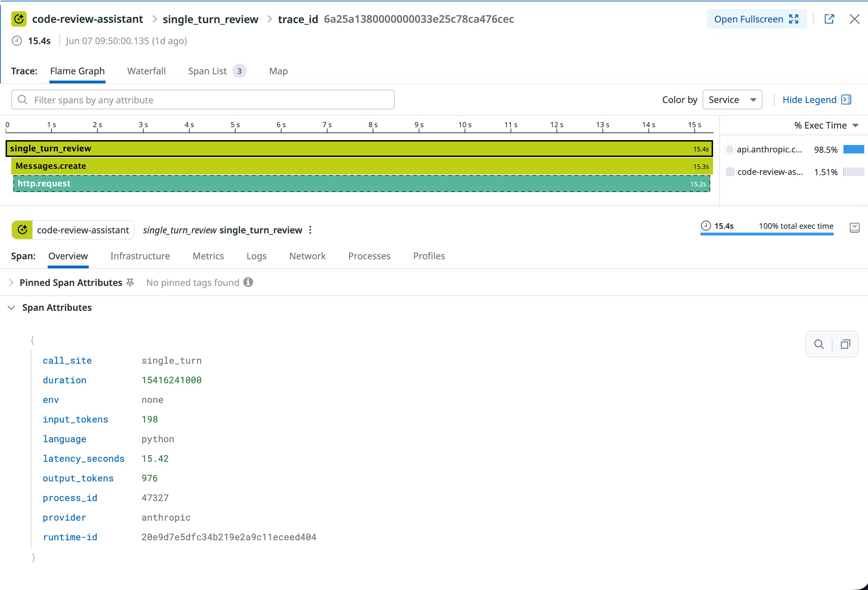Screen dimensions: 868x590
Task: Open the trace in a new window
Action: coord(829,19)
